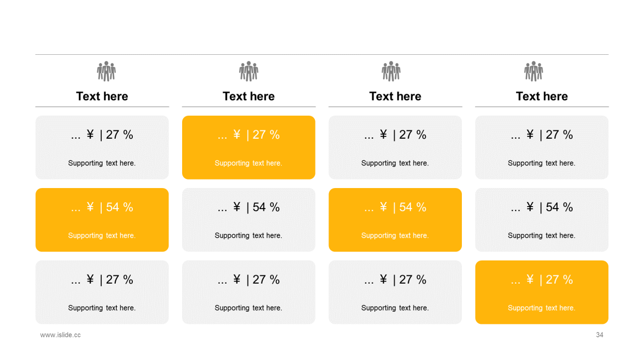This screenshot has width=644, height=362.
Task: Select supporting text in fourth column's top card
Action: coord(542,163)
